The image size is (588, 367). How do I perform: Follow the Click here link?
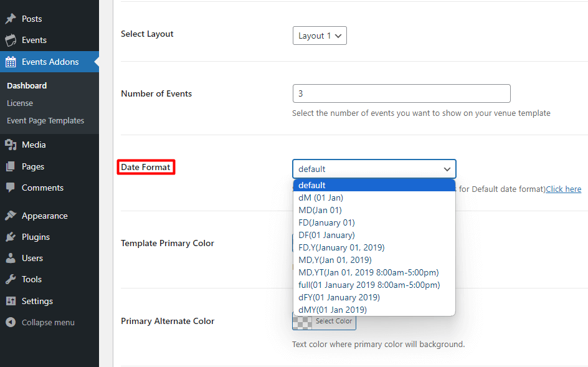click(563, 189)
